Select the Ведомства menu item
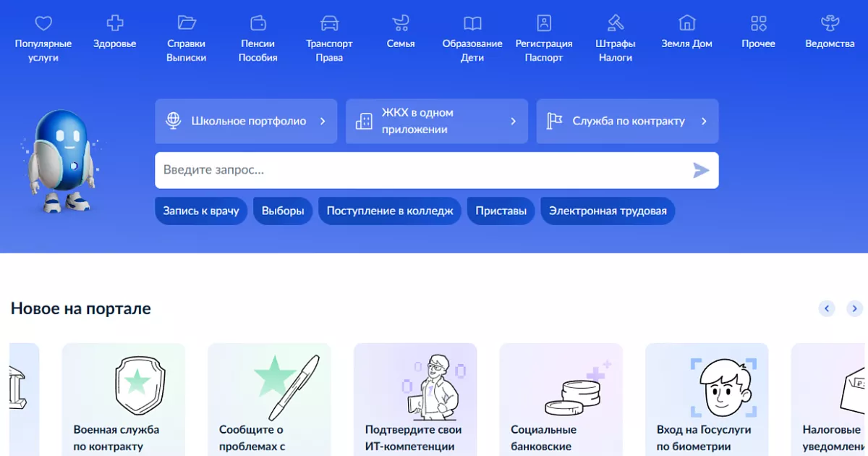Image resolution: width=868 pixels, height=456 pixels. pyautogui.click(x=830, y=33)
